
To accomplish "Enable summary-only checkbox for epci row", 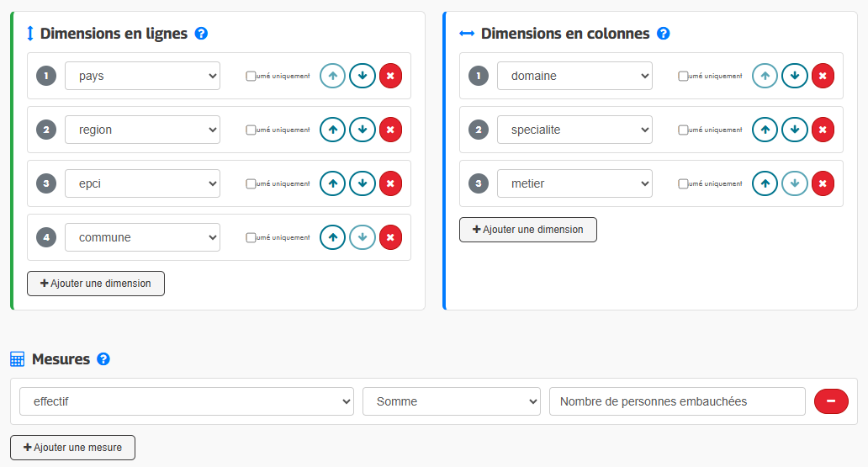I will [251, 183].
